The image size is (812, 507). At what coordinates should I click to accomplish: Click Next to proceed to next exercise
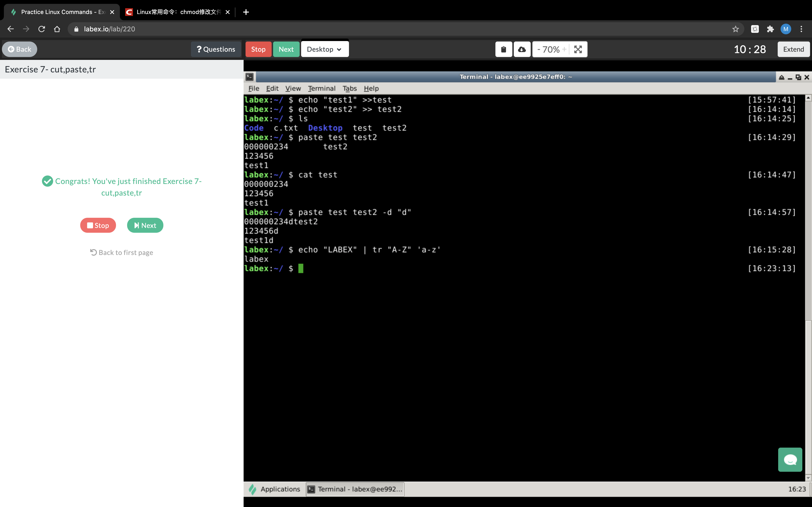(x=145, y=225)
